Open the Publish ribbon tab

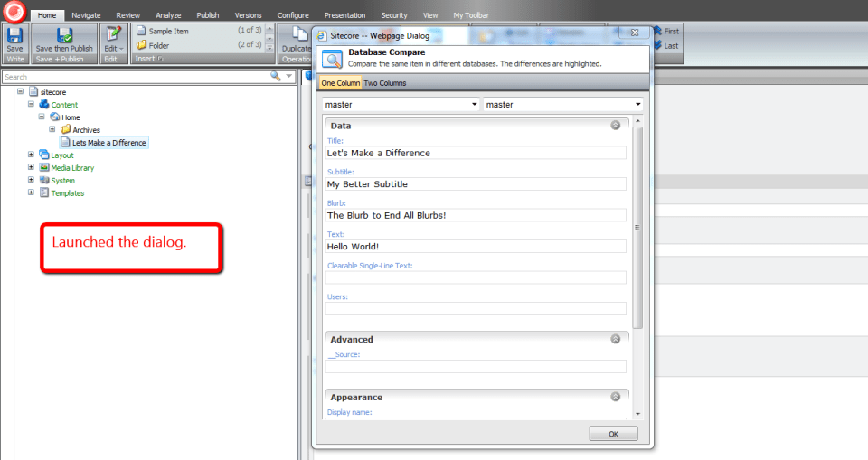(x=208, y=15)
